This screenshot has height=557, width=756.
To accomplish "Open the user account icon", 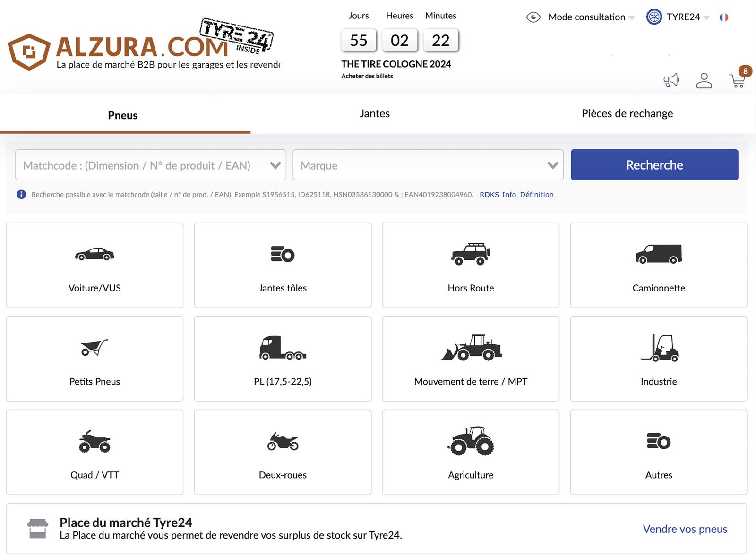I will pos(704,80).
